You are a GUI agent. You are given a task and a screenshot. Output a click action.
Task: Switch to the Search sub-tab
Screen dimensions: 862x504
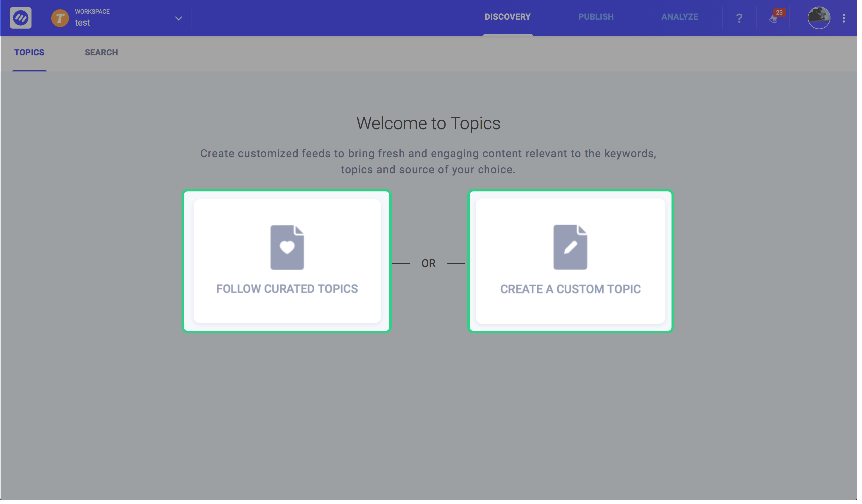pyautogui.click(x=102, y=53)
